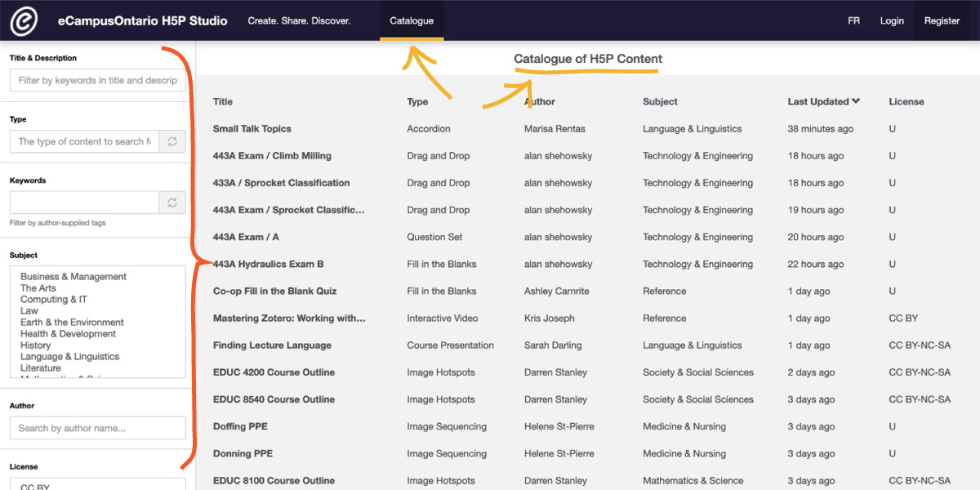Click CC BY license in Mastering Zotero row

tap(903, 318)
